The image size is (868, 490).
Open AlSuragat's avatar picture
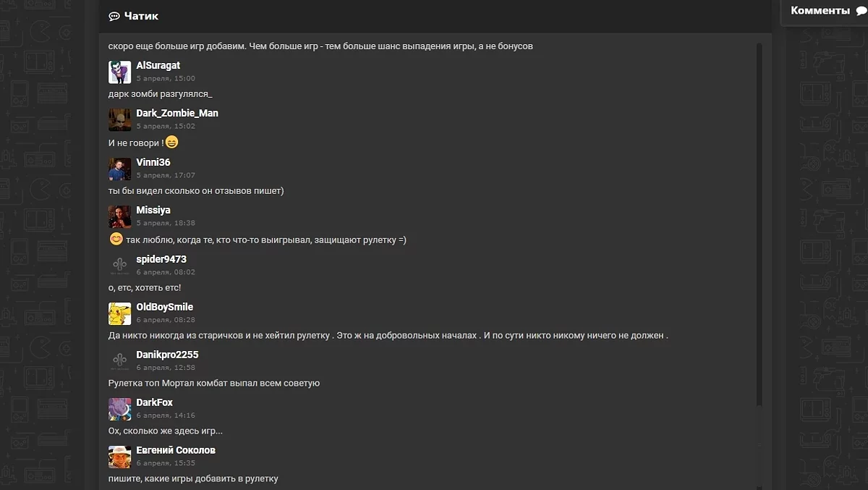coord(119,72)
